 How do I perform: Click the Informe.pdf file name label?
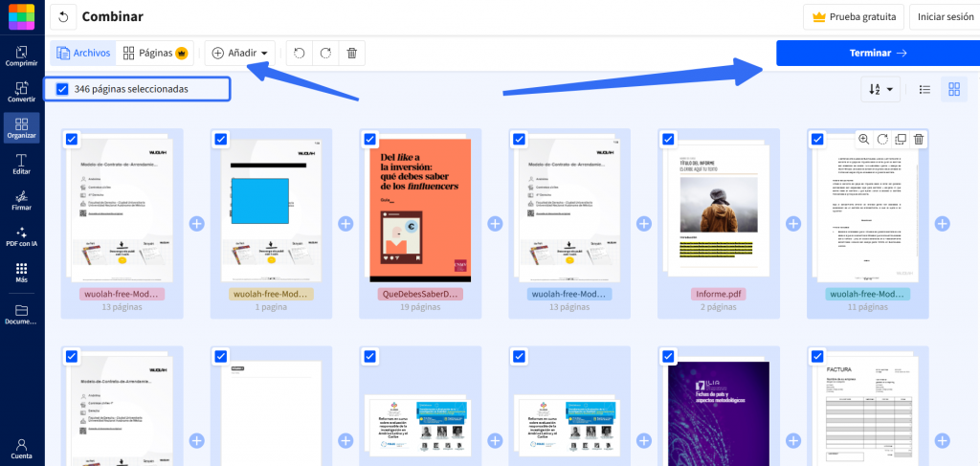[718, 294]
